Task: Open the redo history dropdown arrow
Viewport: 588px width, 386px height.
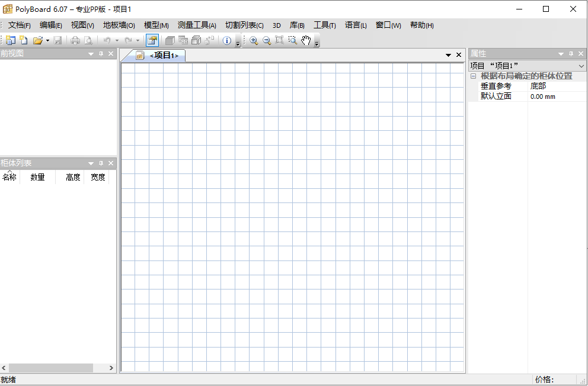Action: pos(138,40)
